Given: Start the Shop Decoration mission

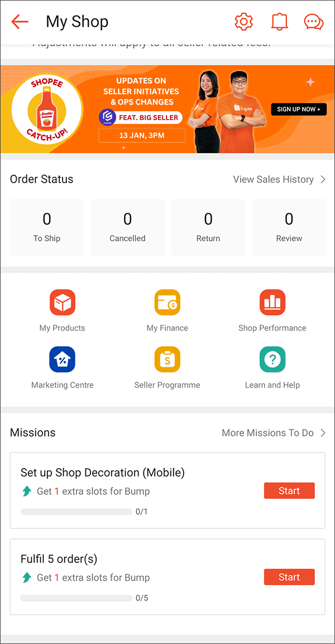Looking at the screenshot, I should 289,490.
